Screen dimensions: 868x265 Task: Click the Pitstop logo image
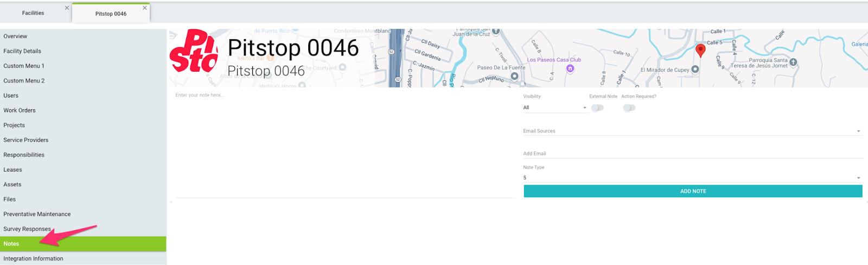(194, 52)
